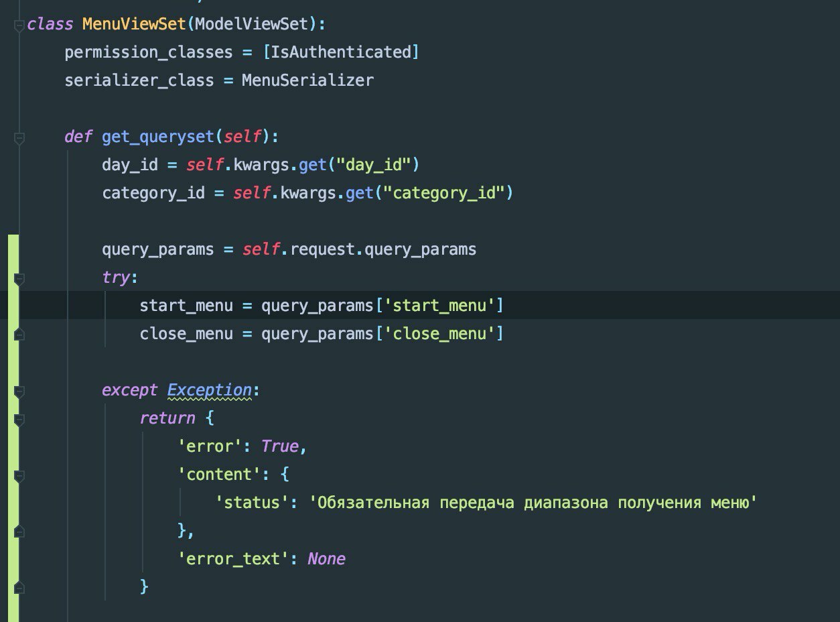Place cursor on get_queryset method name

coord(158,137)
